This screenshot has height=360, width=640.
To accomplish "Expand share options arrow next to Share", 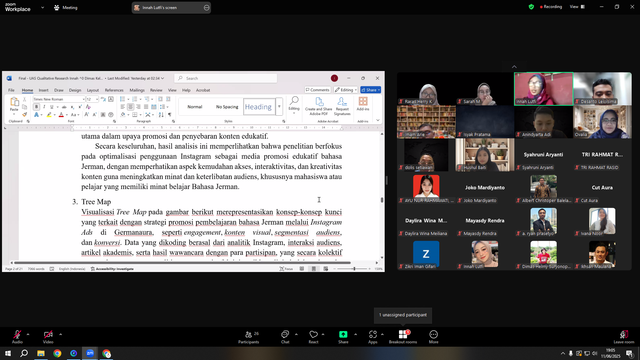I will pos(355,334).
